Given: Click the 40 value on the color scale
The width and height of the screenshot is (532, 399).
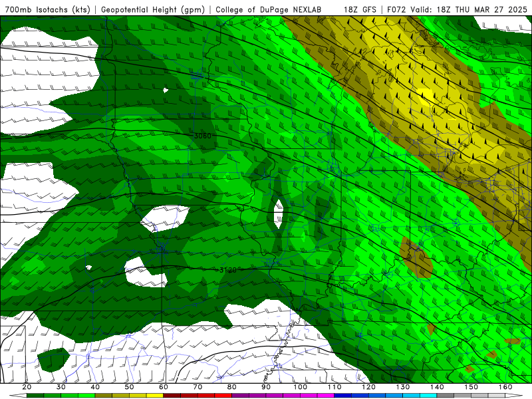Looking at the screenshot, I should click(95, 387).
